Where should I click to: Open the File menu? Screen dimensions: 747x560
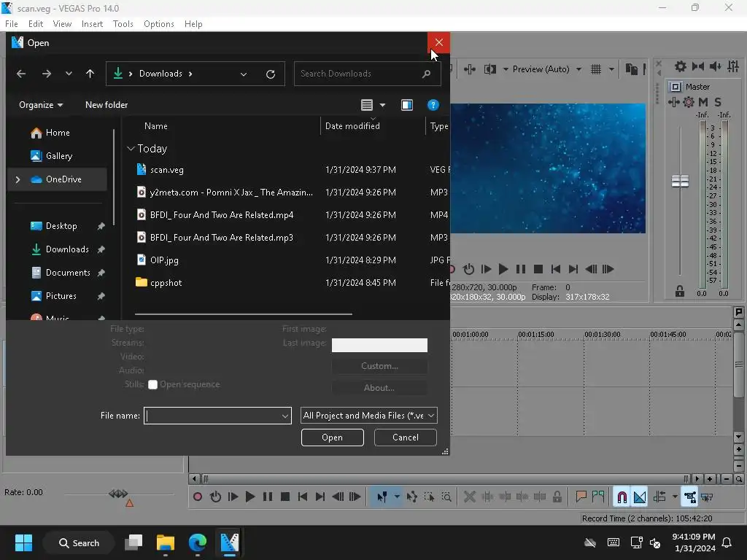click(x=12, y=24)
